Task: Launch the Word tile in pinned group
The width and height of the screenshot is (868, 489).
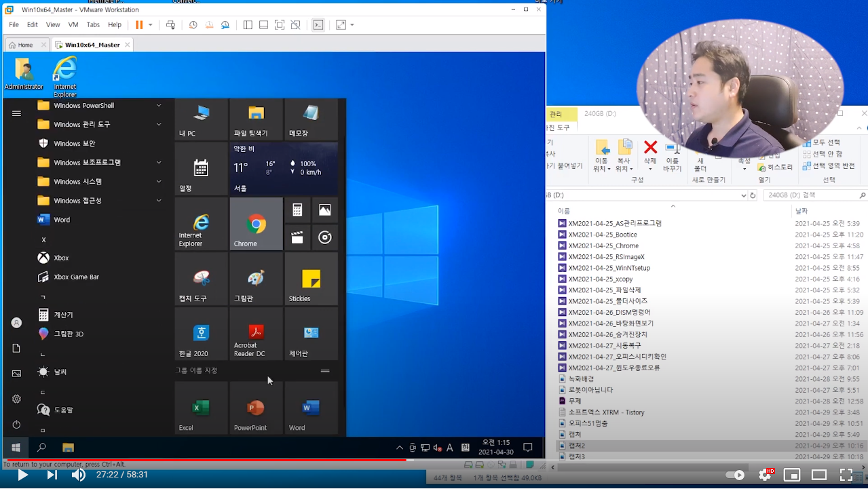Action: coord(311,408)
